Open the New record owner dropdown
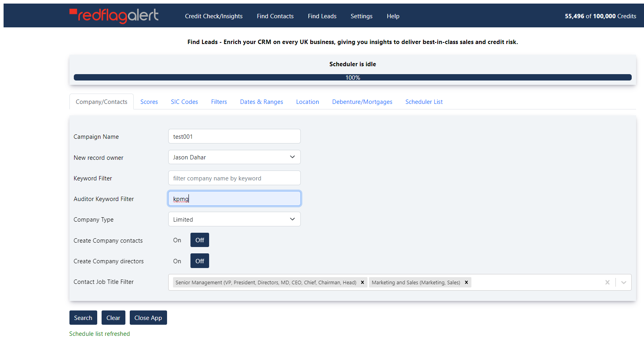 234,157
